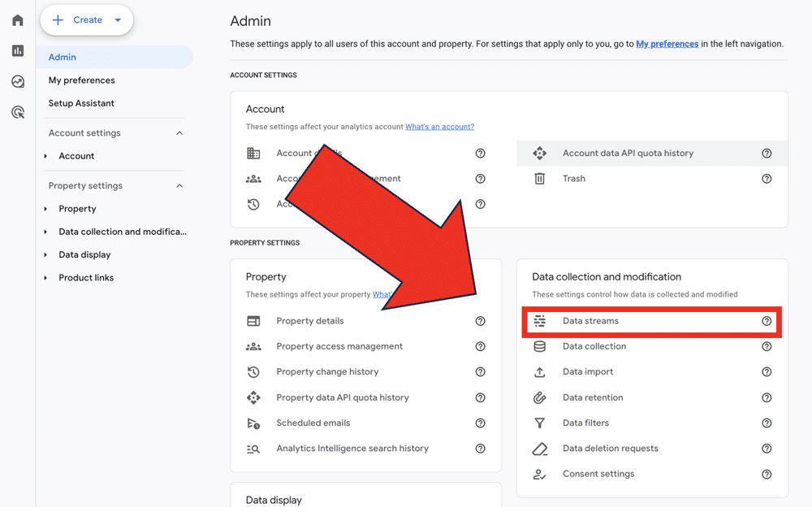Expand the Create button dropdown arrow
The width and height of the screenshot is (812, 512).
pos(117,20)
